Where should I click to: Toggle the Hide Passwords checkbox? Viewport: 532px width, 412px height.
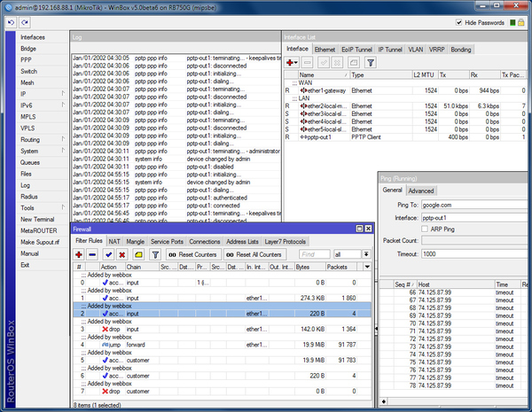(458, 21)
